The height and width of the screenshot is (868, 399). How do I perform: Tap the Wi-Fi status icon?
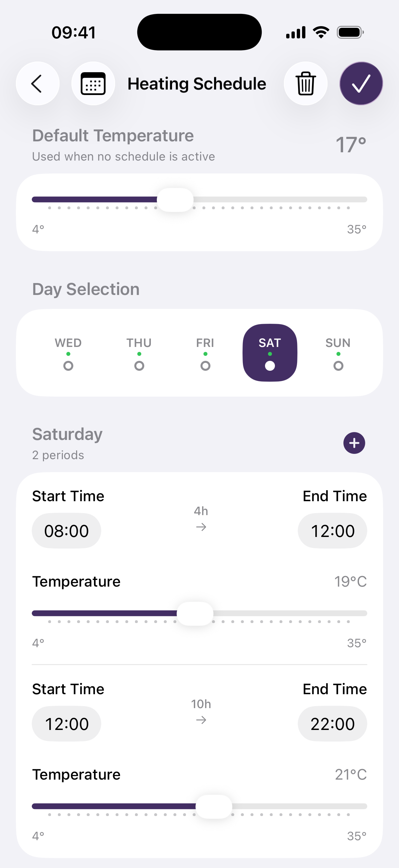321,32
